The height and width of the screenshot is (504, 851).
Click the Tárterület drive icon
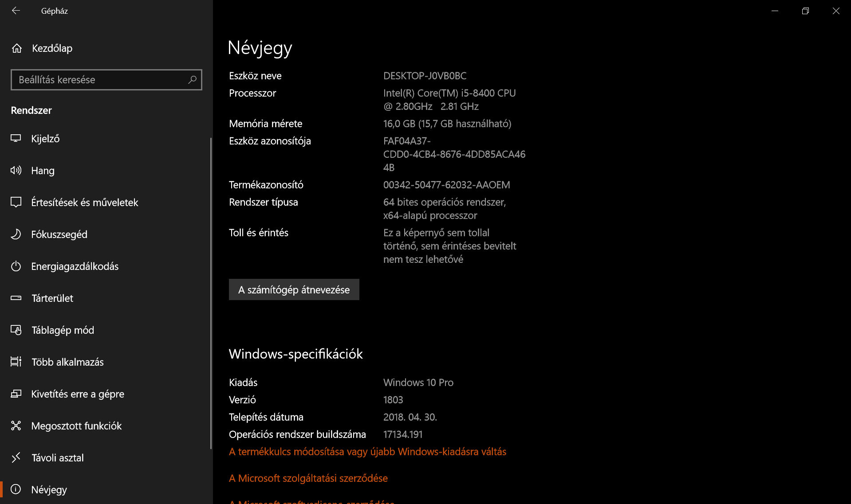[16, 298]
